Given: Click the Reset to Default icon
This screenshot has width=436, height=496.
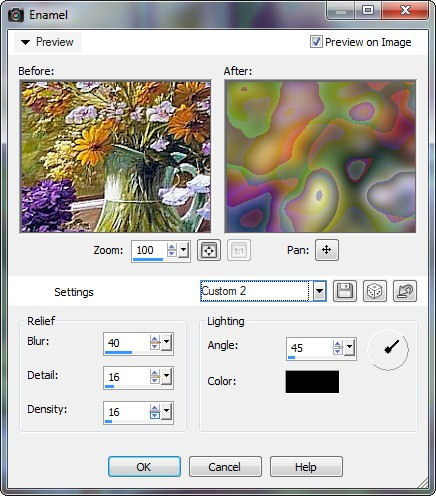Looking at the screenshot, I should point(405,291).
